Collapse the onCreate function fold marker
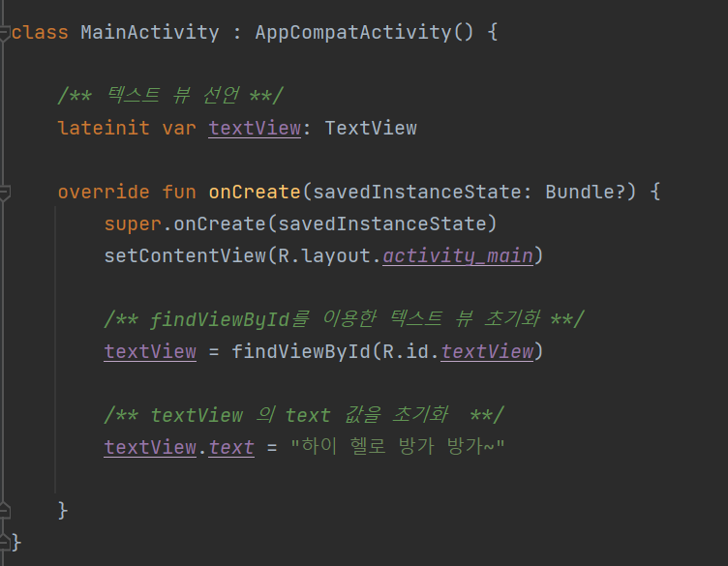The image size is (728, 566). 5,193
